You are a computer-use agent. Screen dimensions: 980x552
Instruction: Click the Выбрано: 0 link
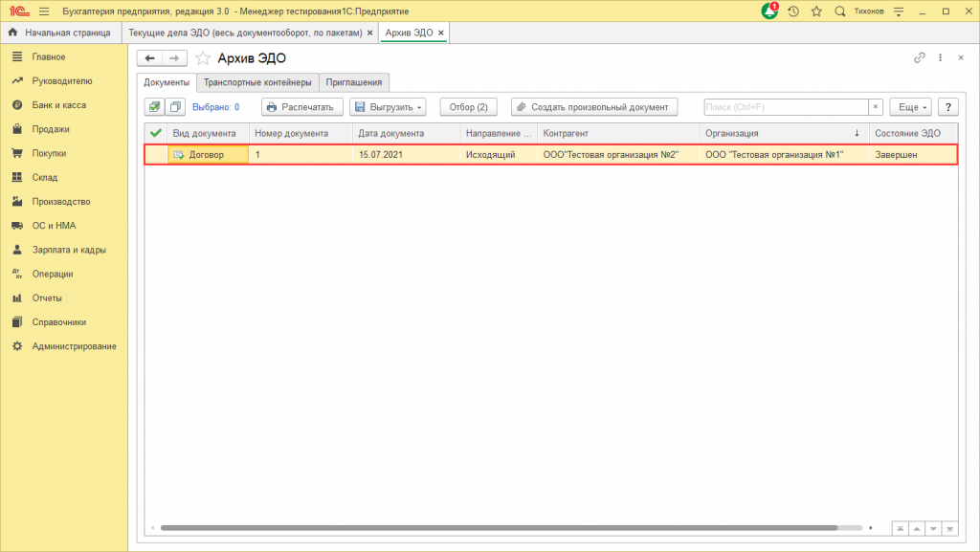(x=215, y=107)
